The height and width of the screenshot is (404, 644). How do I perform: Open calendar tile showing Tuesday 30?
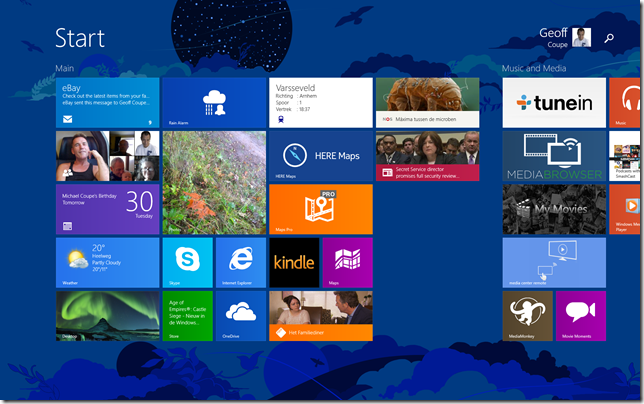[x=107, y=209]
